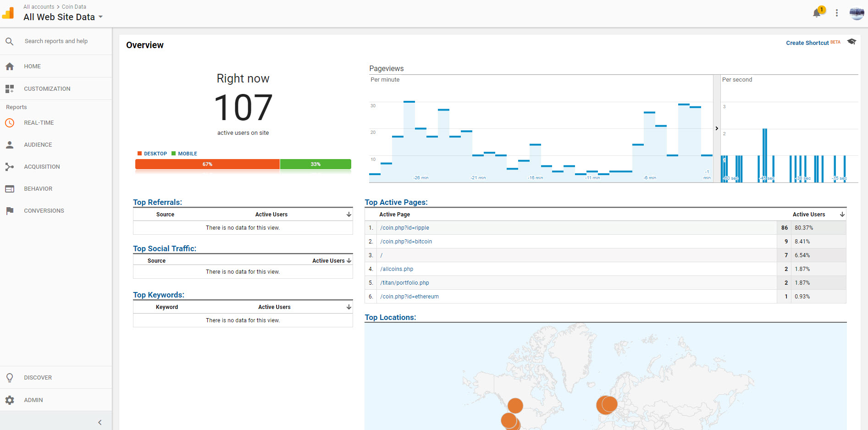The height and width of the screenshot is (430, 868).
Task: Click the user profile avatar
Action: click(x=857, y=13)
